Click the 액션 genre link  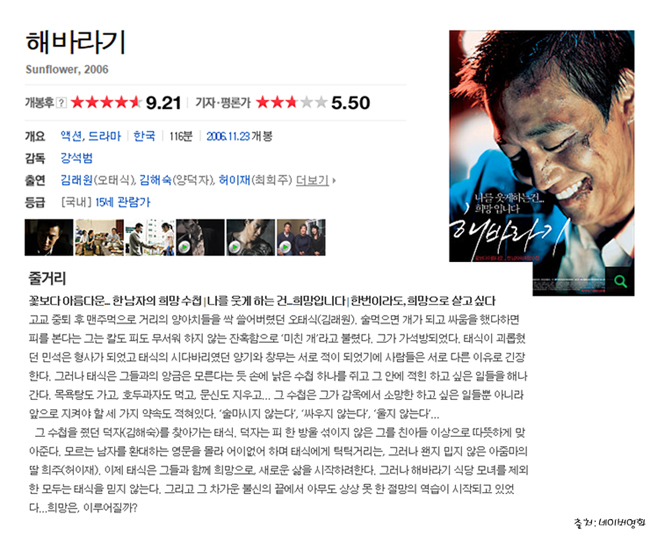coord(71,136)
